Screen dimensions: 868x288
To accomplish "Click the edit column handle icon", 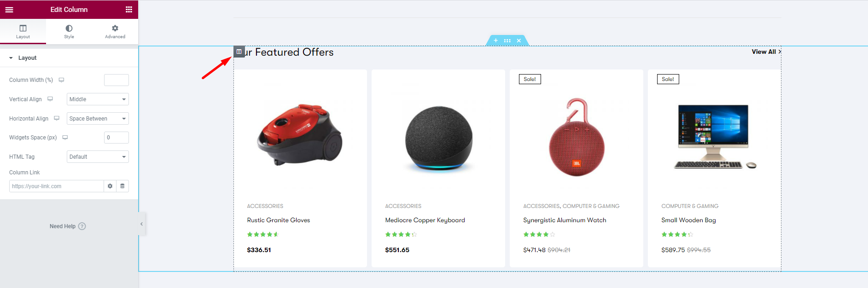I will tap(239, 52).
